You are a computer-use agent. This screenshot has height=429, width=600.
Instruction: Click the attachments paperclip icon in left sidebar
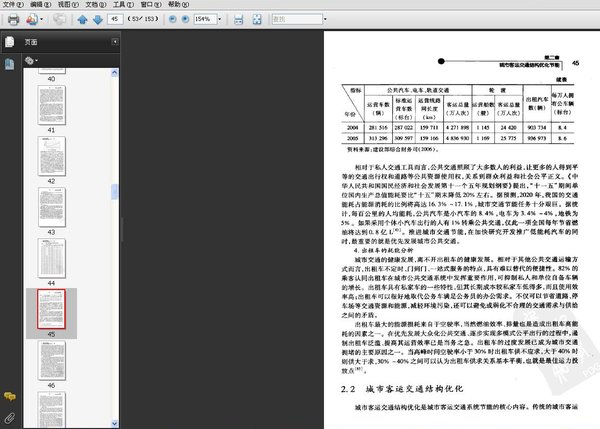[10, 418]
